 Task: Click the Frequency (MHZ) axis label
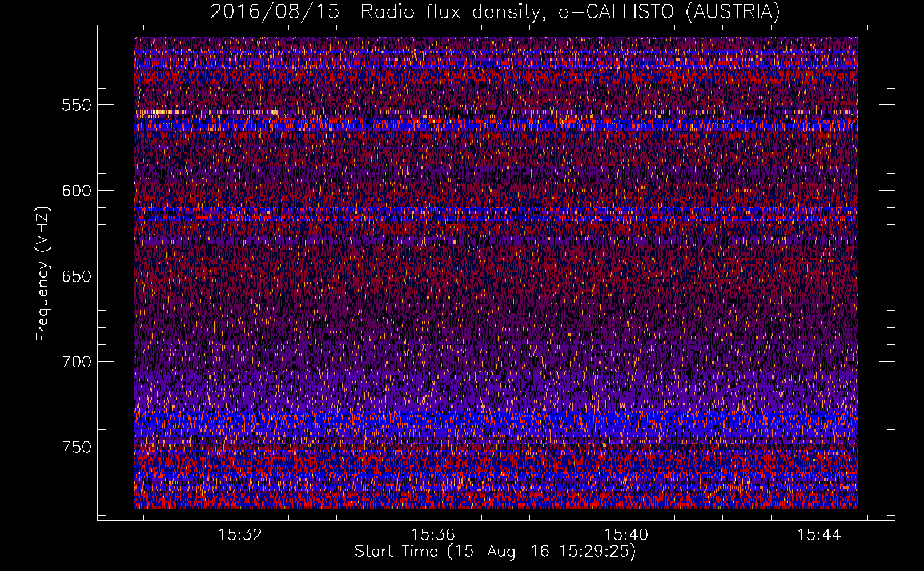[43, 274]
